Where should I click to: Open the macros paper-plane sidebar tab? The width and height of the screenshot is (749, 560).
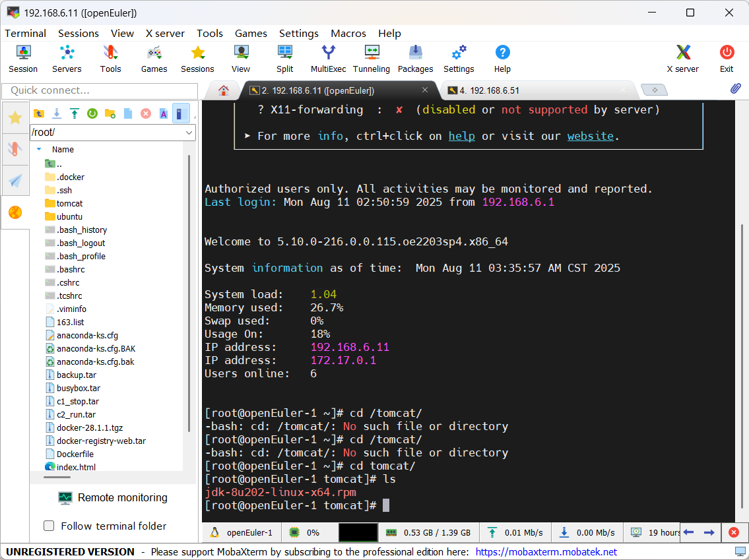(15, 181)
